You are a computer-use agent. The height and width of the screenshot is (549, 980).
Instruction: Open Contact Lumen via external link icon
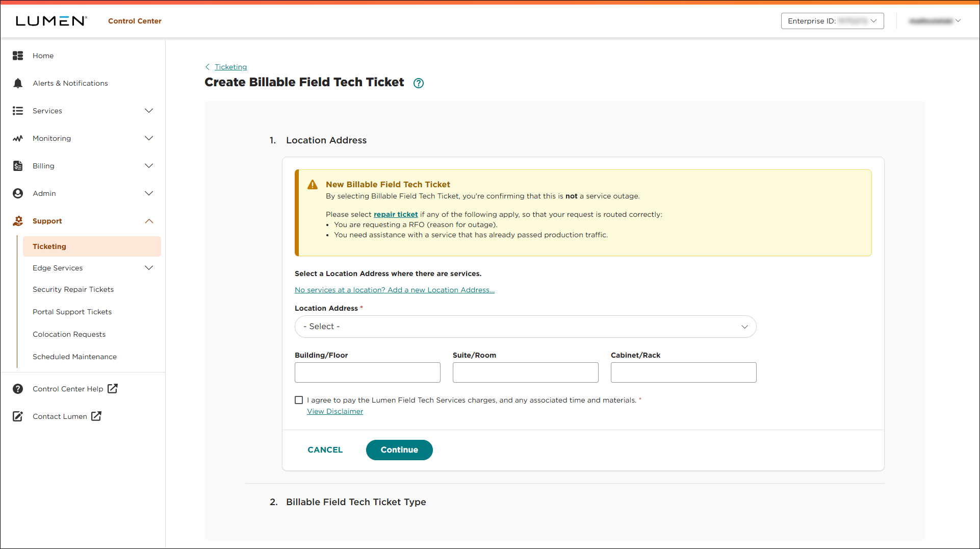pos(96,416)
